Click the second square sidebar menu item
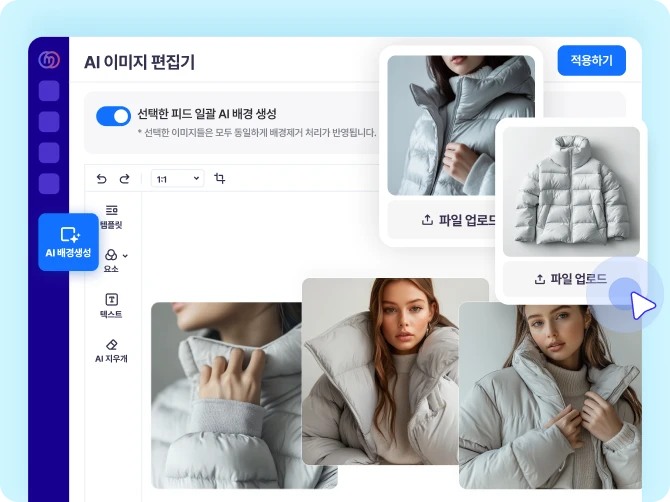The image size is (670, 502). click(x=49, y=122)
